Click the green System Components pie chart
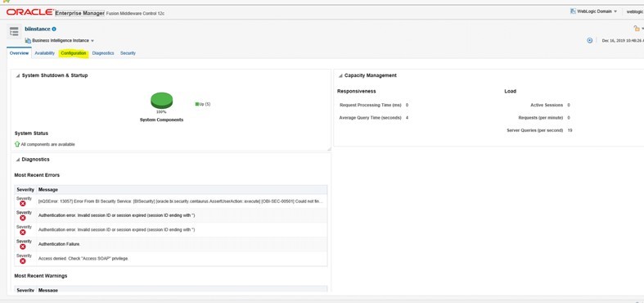The image size is (644, 303). pyautogui.click(x=162, y=100)
